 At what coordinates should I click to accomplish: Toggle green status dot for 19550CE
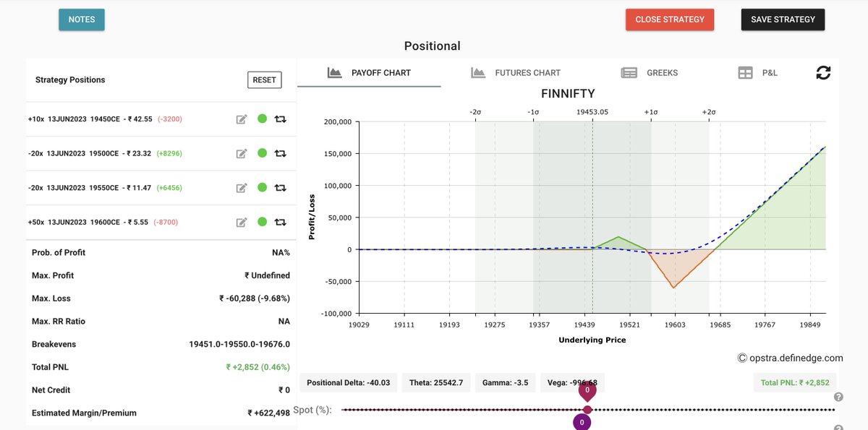click(x=262, y=187)
